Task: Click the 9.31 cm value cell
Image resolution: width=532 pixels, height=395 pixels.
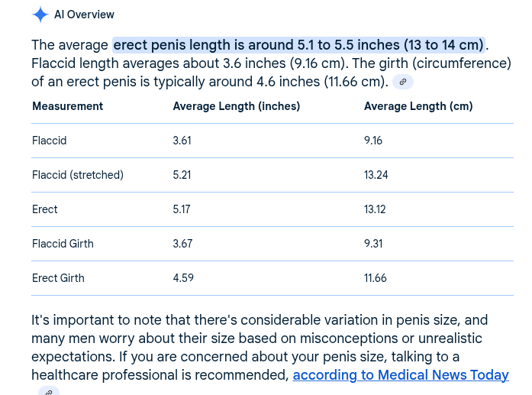Action: pyautogui.click(x=373, y=244)
